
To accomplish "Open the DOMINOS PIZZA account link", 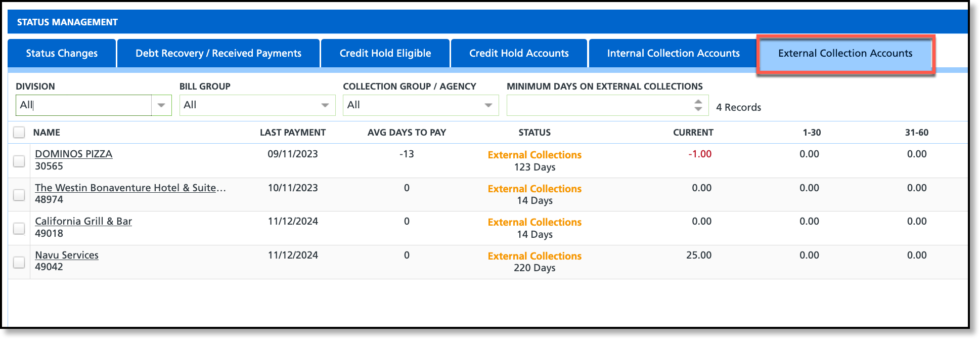I will 74,154.
